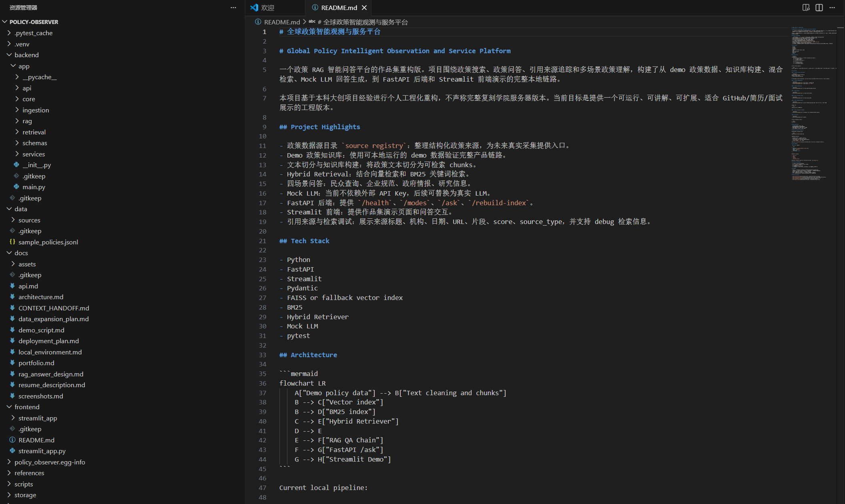Click the VS Code Welcome tab icon
The image size is (845, 504).
[254, 8]
